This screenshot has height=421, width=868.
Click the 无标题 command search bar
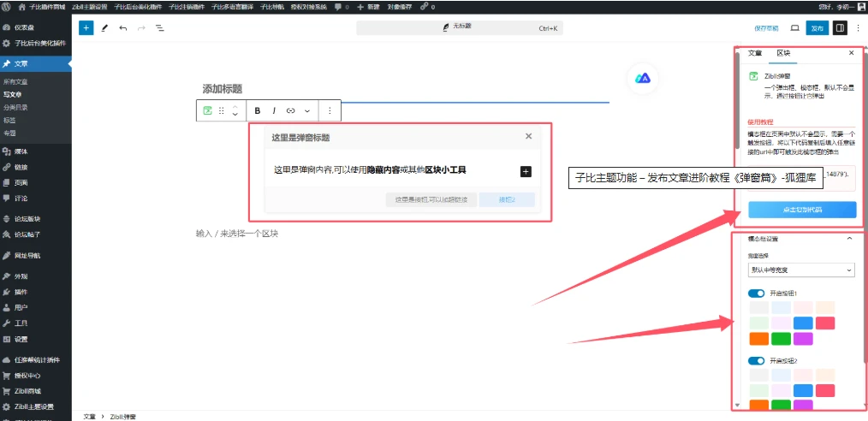coord(460,27)
